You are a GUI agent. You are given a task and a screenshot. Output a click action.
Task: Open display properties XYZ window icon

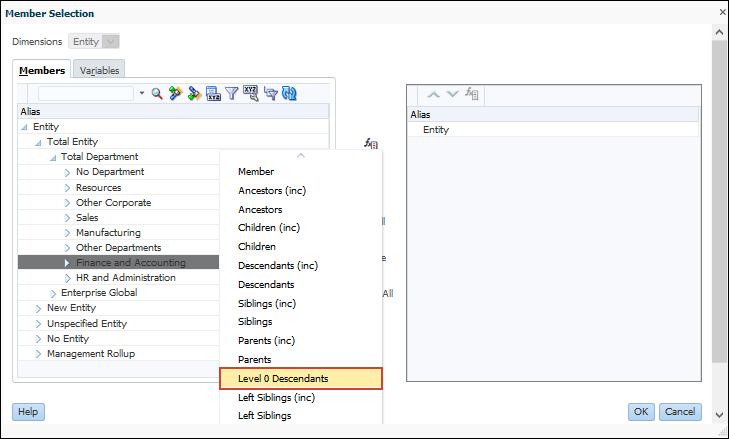click(x=213, y=93)
